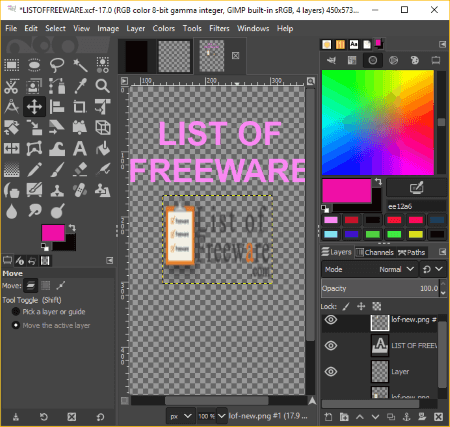
Task: Choose the Pencil tool
Action: [x=34, y=169]
